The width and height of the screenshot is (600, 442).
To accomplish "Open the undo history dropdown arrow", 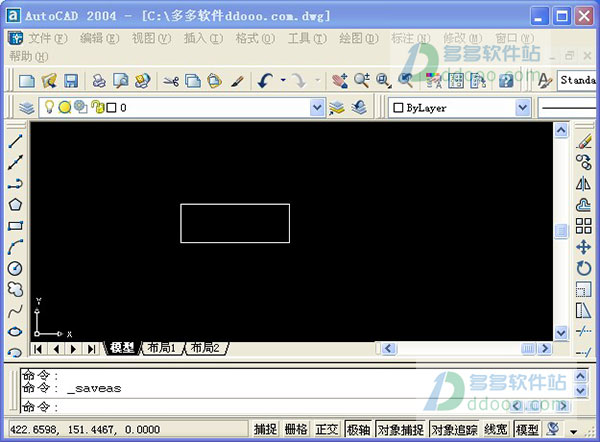I will point(283,80).
